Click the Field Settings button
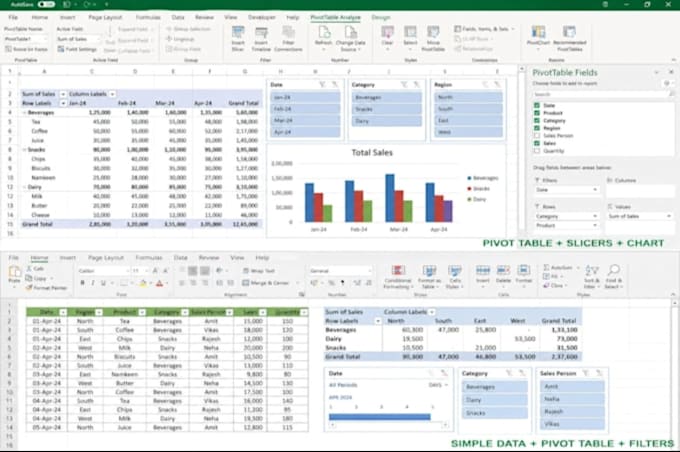 tap(77, 49)
